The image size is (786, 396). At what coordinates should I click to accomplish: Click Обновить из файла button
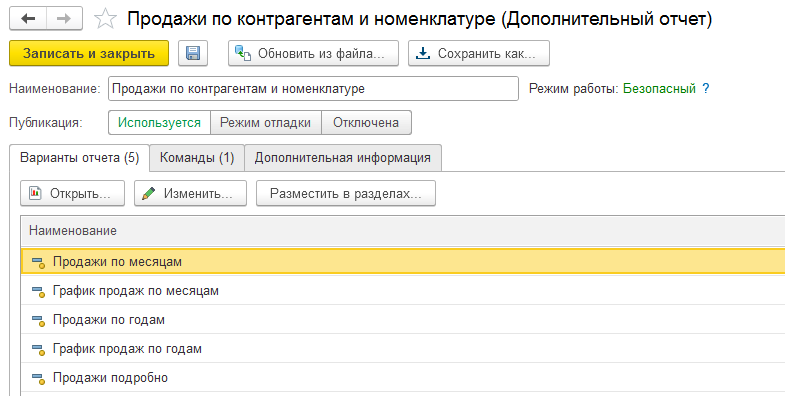pyautogui.click(x=313, y=53)
